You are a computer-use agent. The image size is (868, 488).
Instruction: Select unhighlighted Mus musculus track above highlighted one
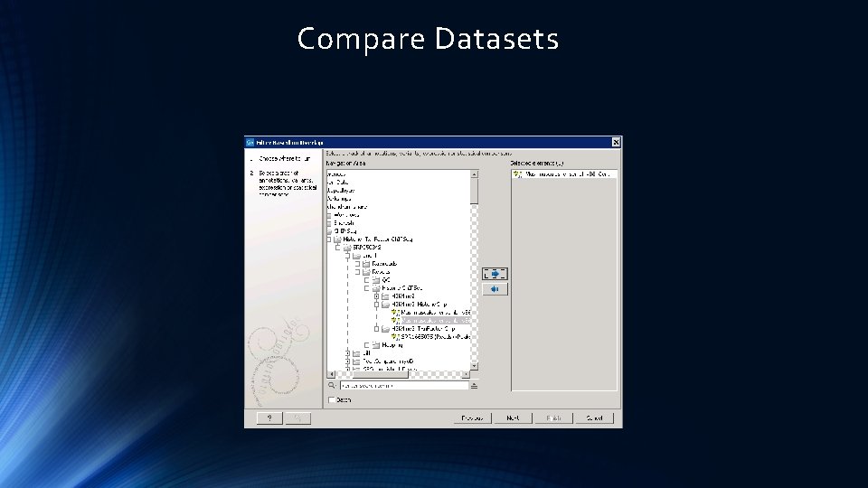[x=436, y=313]
